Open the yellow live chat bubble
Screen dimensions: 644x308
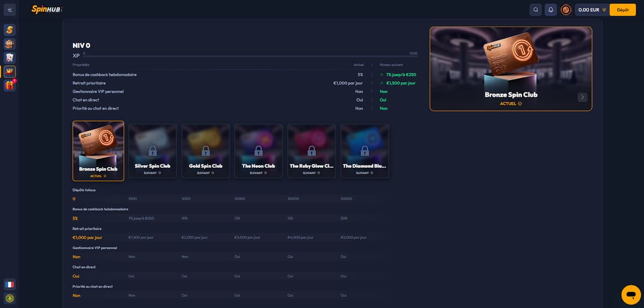pyautogui.click(x=631, y=295)
